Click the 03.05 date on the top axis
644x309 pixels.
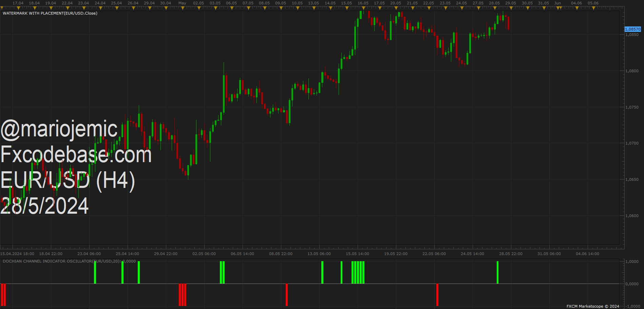[x=215, y=3]
